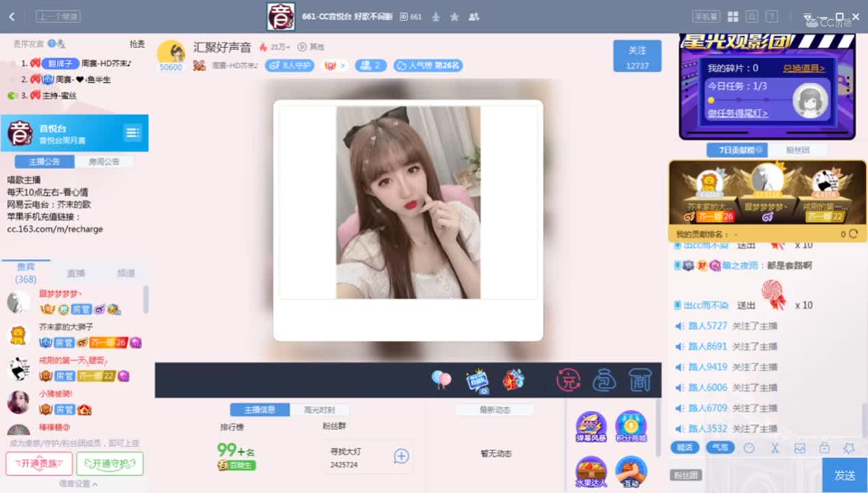The height and width of the screenshot is (493, 868).
Task: Click the 关注 12737 follow button
Action: (x=637, y=55)
